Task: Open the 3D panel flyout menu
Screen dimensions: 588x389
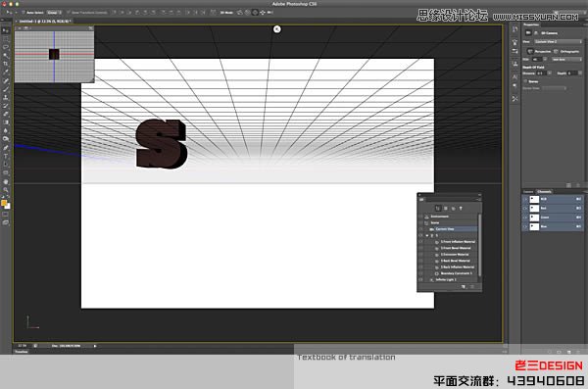Action: tap(478, 200)
